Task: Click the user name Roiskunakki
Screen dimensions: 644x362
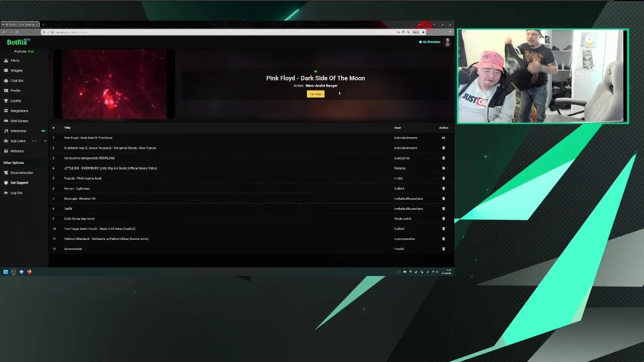Action: (x=403, y=218)
